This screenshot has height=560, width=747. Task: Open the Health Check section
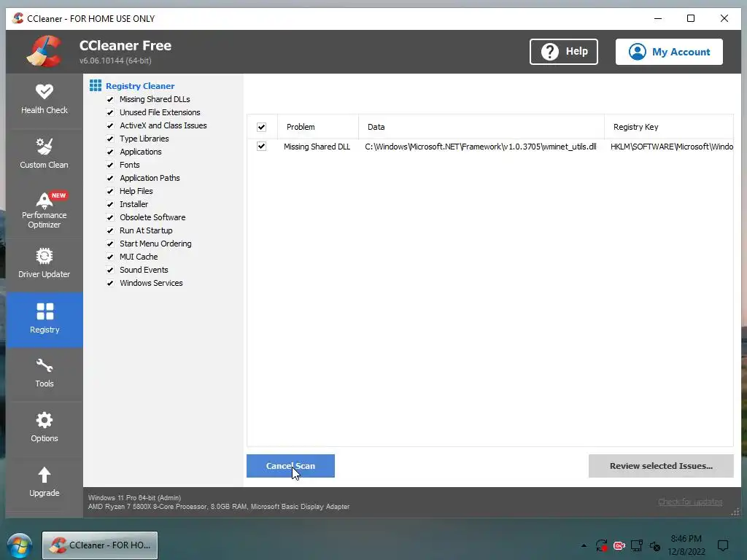pos(44,99)
